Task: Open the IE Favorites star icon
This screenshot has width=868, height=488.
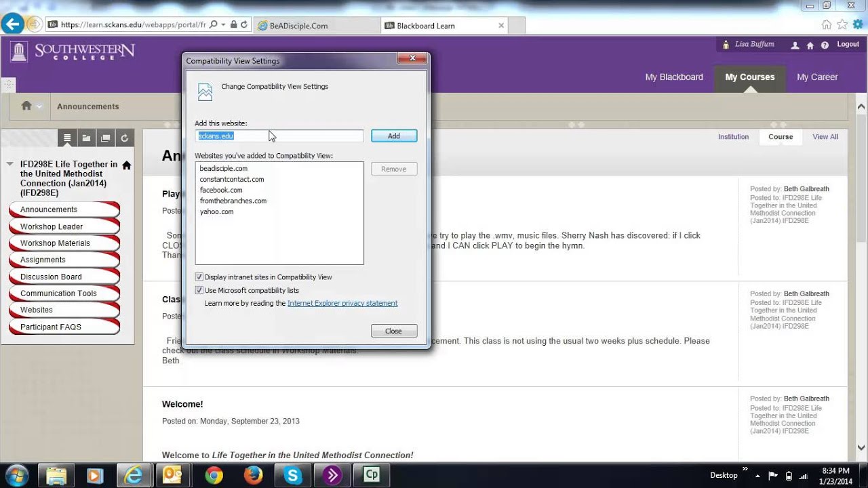Action: 842,24
